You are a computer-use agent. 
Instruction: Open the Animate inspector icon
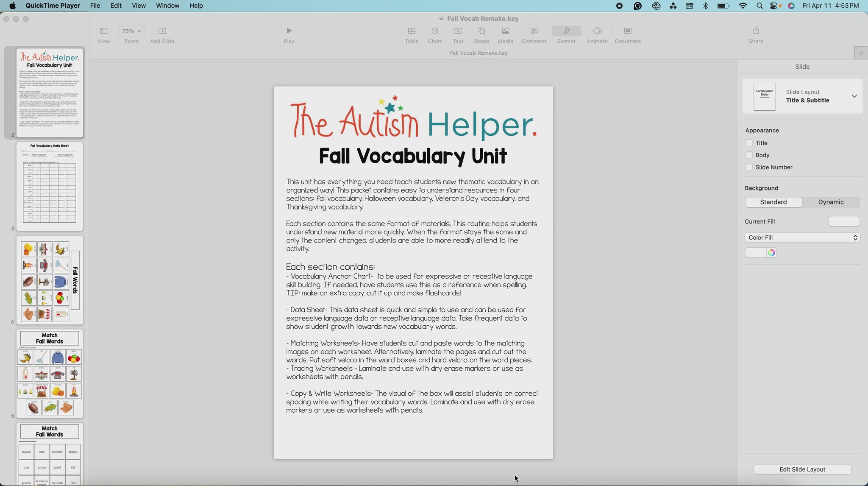point(597,31)
